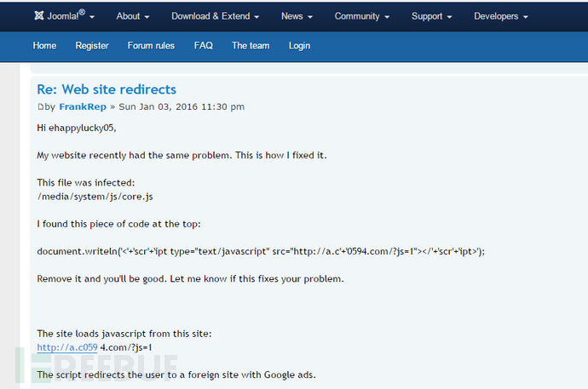Viewport: 588px width, 389px height.
Task: Open the FAQ page
Action: tap(203, 45)
